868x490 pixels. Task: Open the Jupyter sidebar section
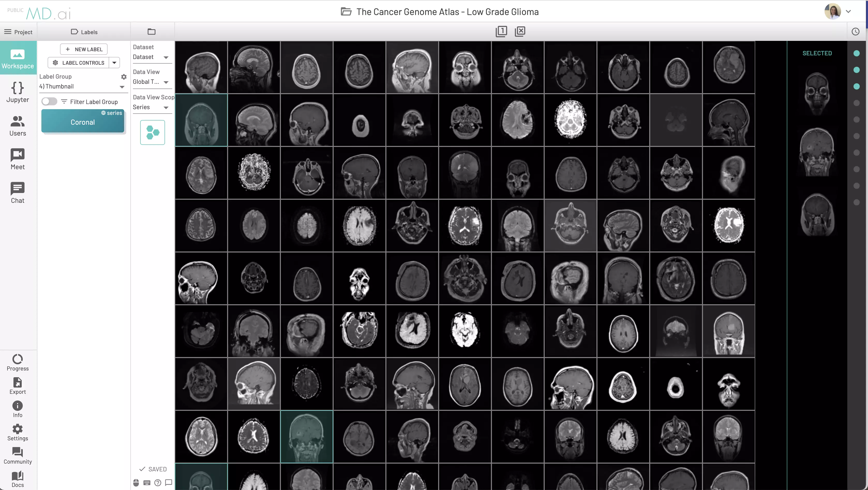[18, 92]
